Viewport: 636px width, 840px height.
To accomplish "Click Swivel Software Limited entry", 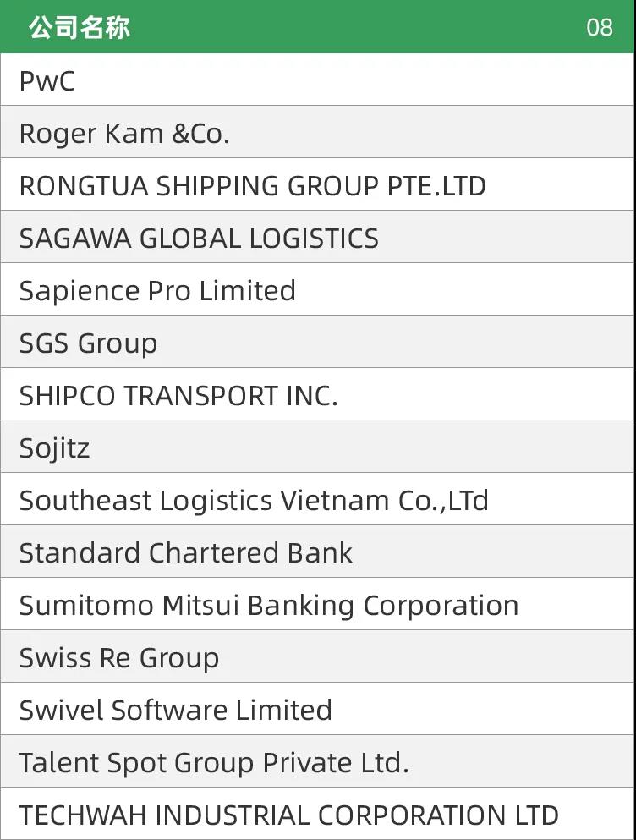I will (318, 709).
